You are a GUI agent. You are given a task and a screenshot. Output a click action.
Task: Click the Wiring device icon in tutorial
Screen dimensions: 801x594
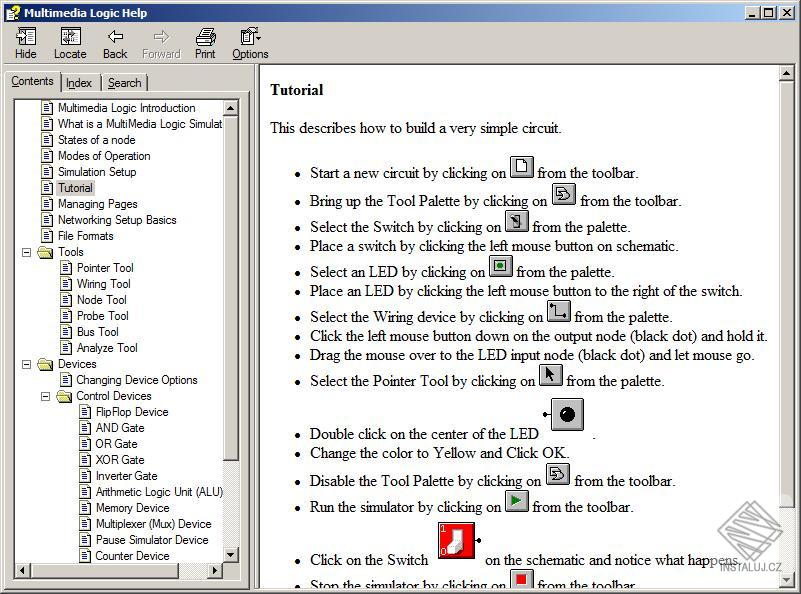[x=559, y=311]
